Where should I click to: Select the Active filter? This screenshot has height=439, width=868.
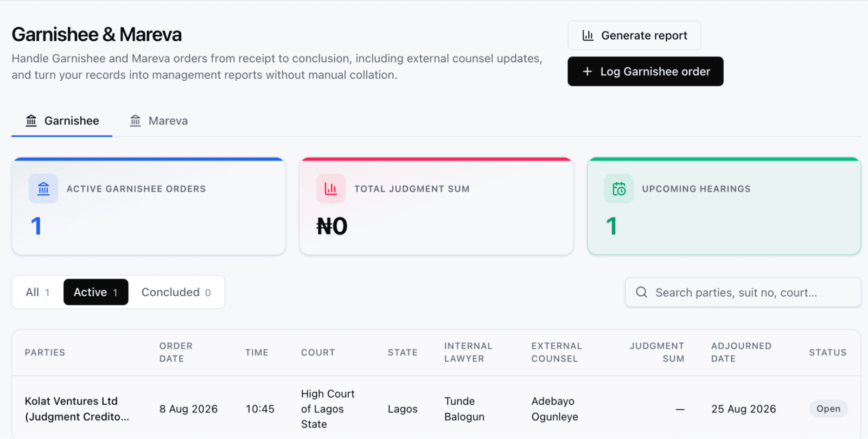click(96, 292)
